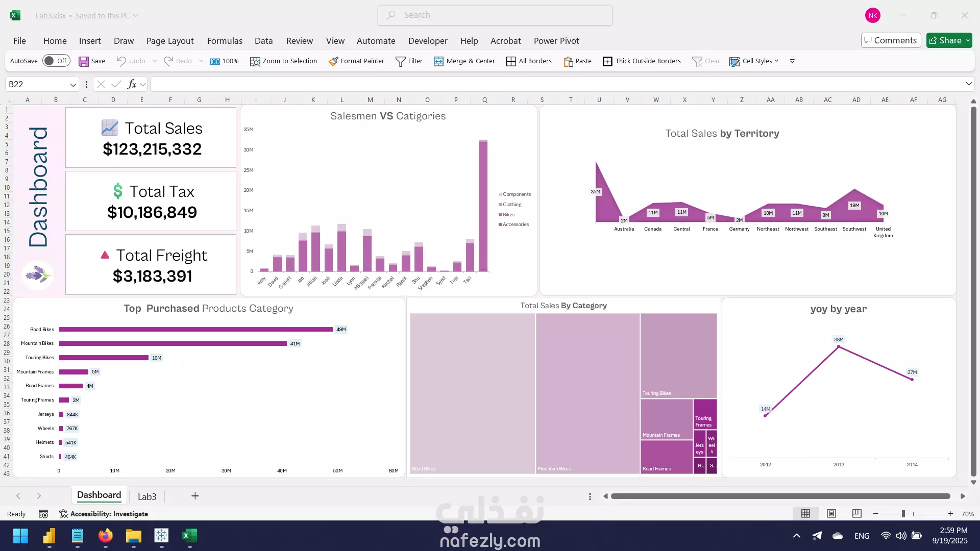Image resolution: width=980 pixels, height=551 pixels.
Task: Switch to Normal view icon
Action: click(805, 514)
